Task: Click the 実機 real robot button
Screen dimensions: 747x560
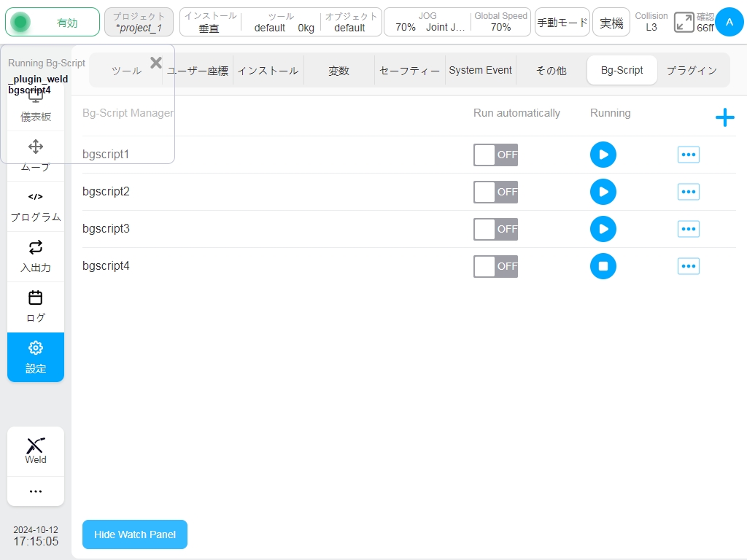Action: 611,22
